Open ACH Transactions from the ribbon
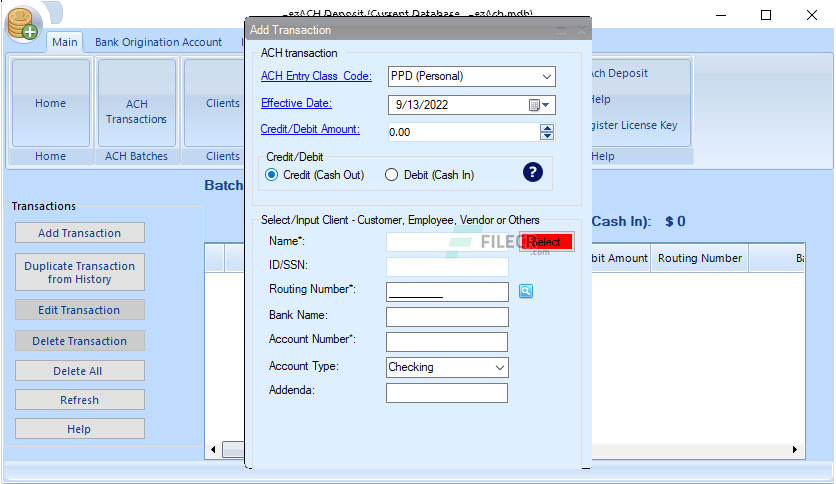The height and width of the screenshot is (484, 836). click(x=136, y=103)
